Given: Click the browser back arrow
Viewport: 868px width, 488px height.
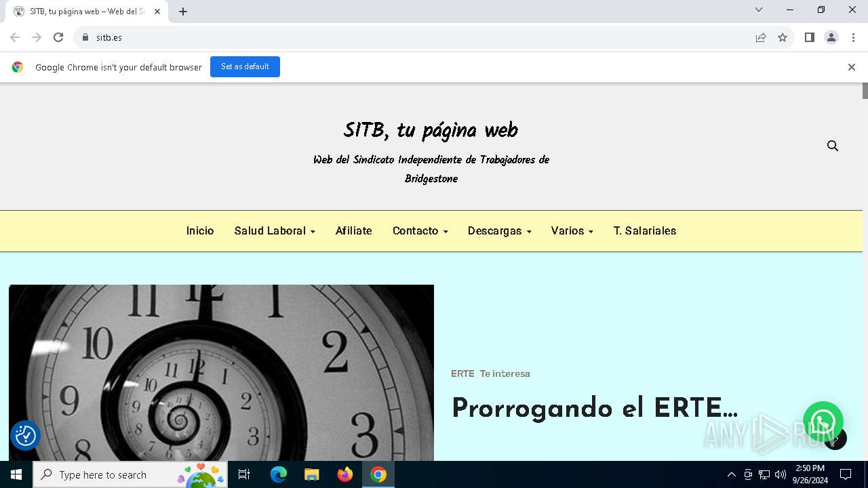Looking at the screenshot, I should 15,37.
